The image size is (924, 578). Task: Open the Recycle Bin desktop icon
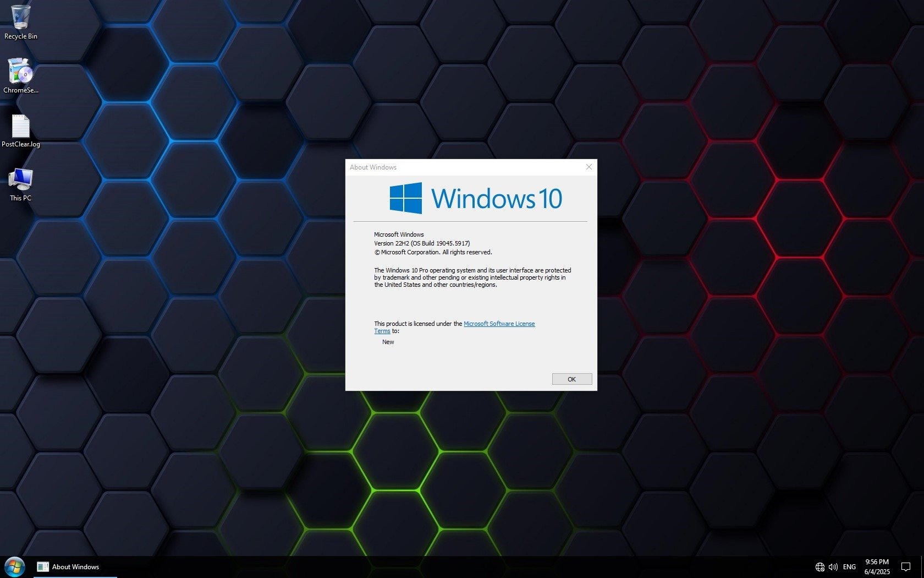(21, 22)
